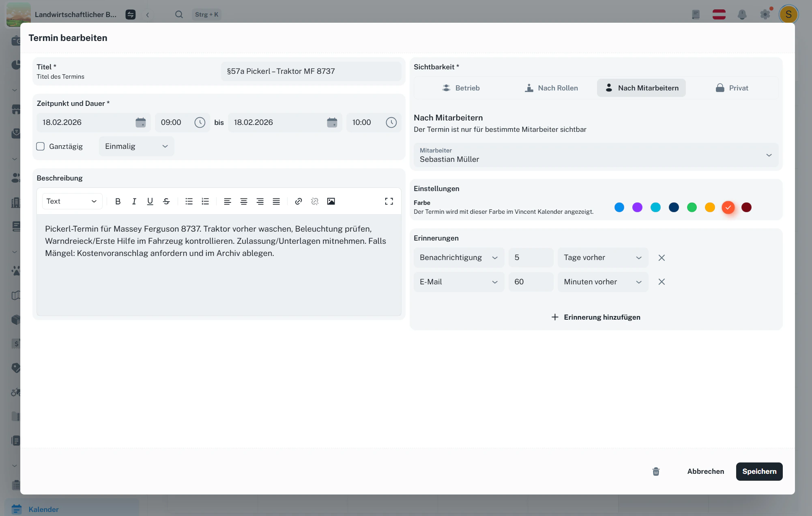Insert a numbered list
This screenshot has width=812, height=516.
205,201
